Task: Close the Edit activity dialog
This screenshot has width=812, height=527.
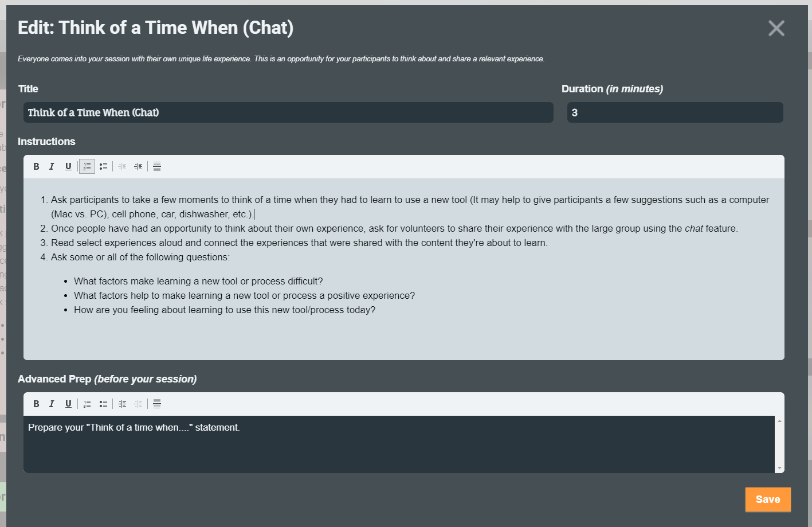Action: click(776, 28)
